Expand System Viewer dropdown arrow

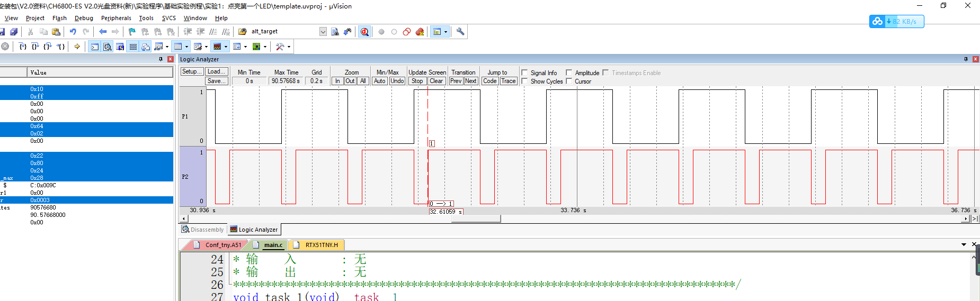click(265, 47)
